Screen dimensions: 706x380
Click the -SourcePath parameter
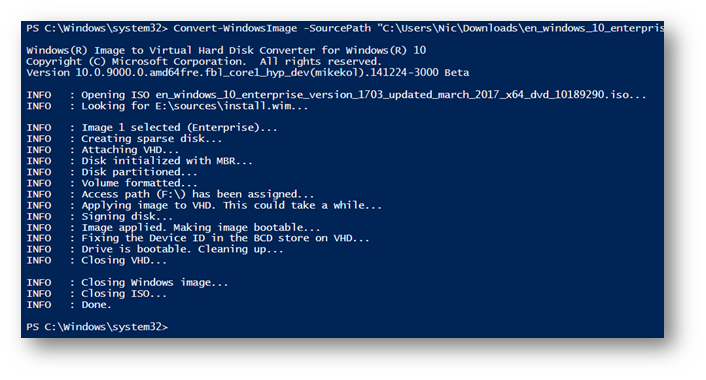337,28
